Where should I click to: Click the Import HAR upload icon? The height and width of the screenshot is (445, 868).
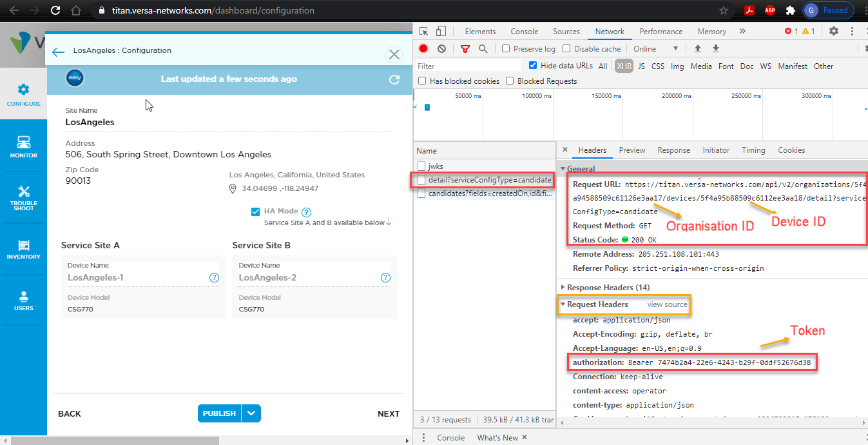tap(697, 48)
